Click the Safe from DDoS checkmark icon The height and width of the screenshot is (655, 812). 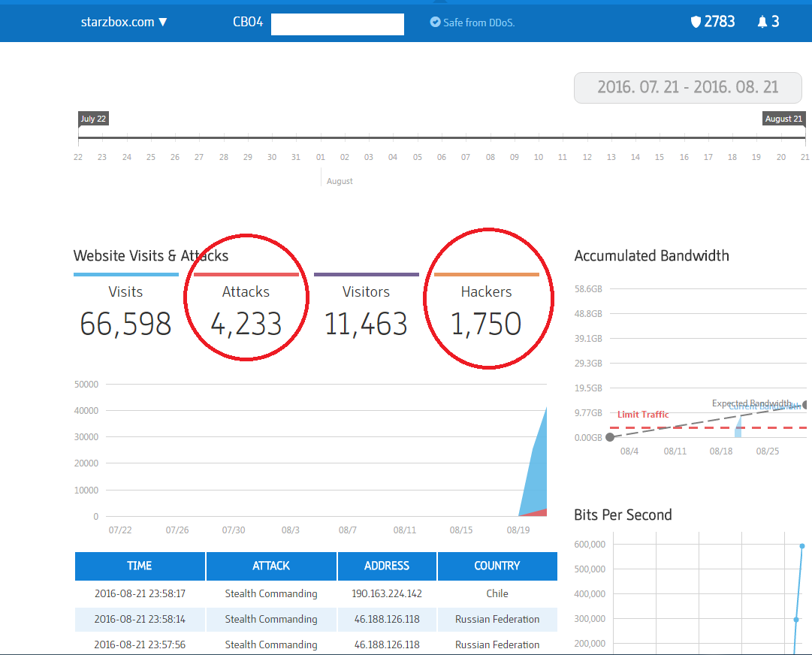[x=435, y=23]
